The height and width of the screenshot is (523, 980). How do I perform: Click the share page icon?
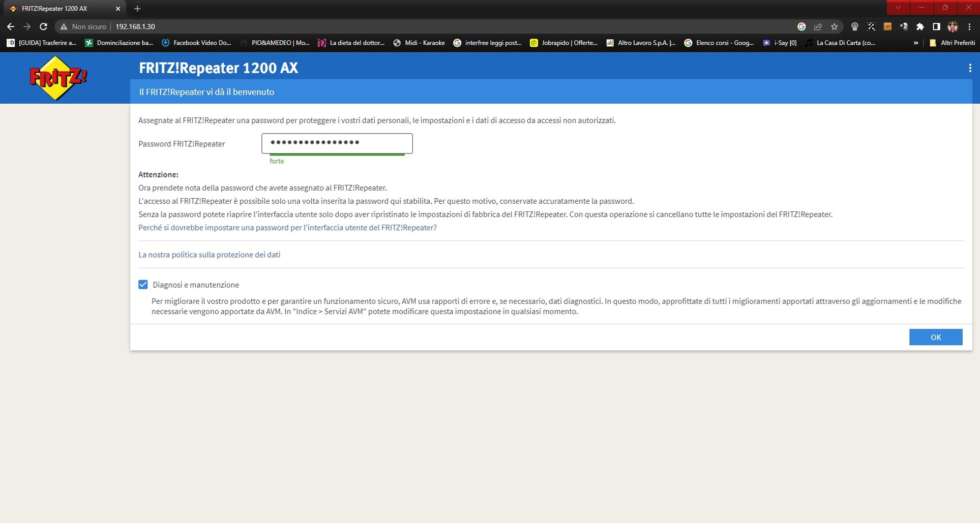(x=818, y=26)
